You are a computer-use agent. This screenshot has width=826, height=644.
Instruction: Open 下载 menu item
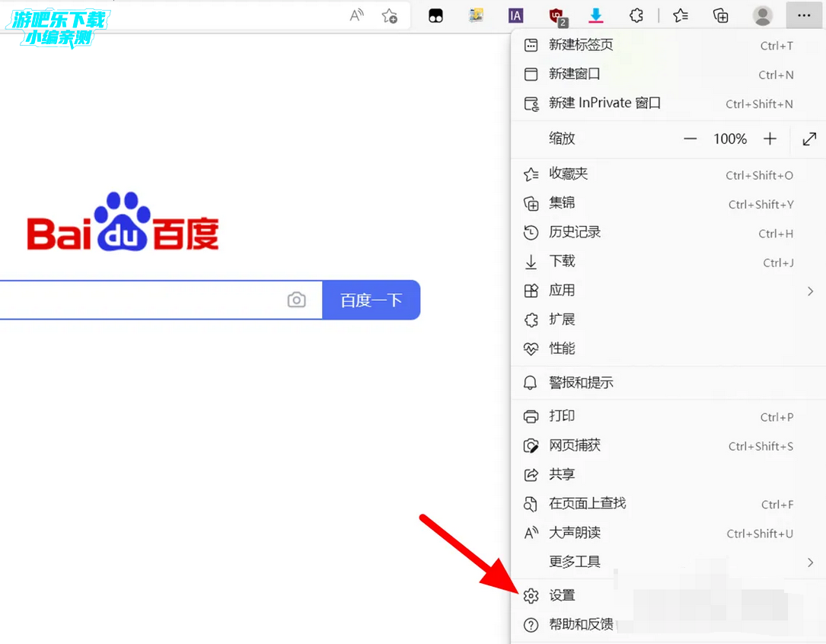click(668, 261)
